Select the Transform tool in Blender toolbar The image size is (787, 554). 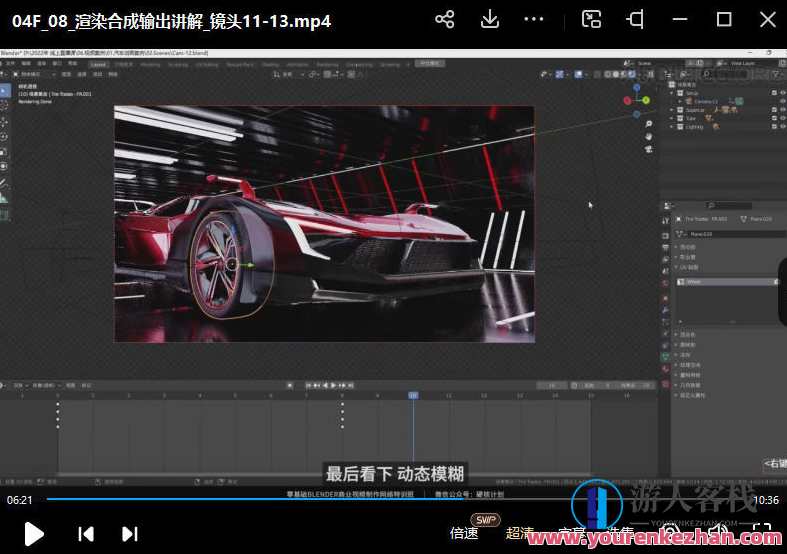pyautogui.click(x=5, y=166)
